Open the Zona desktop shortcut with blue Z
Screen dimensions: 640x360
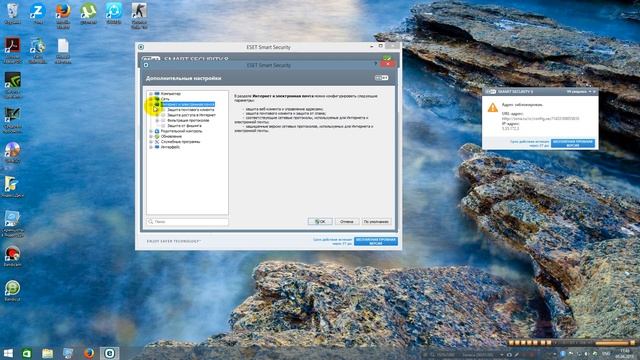tap(38, 13)
